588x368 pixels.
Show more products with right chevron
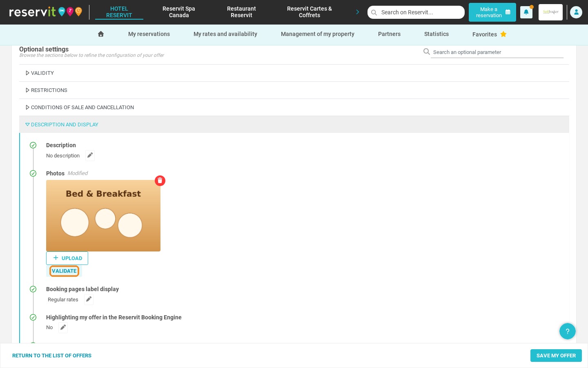click(357, 12)
